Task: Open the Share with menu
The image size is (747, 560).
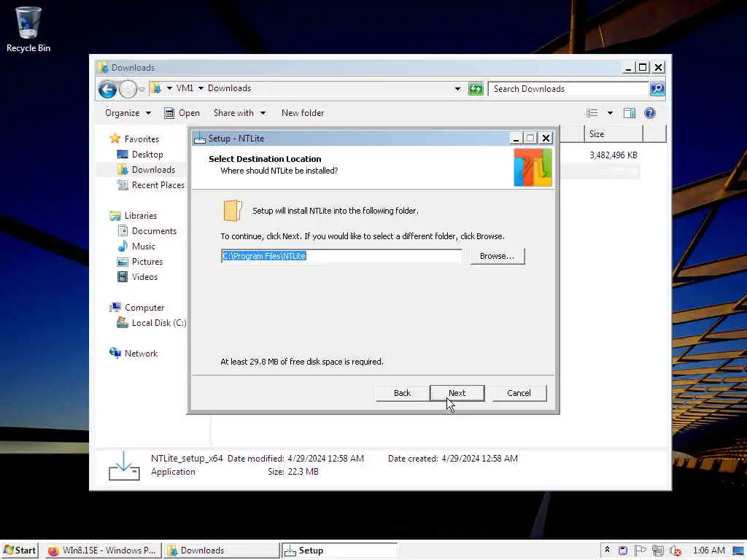Action: point(239,113)
